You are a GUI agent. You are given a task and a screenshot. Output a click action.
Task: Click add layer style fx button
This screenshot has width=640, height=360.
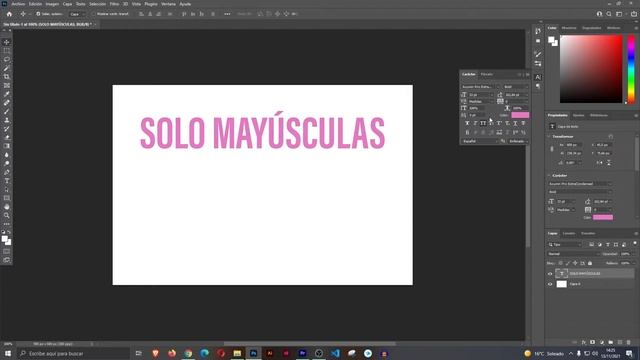pos(584,342)
